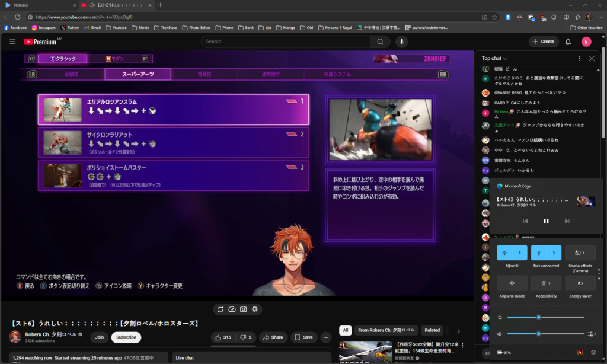Click the loop icon below the video
This screenshot has width=607, height=364.
click(221, 309)
